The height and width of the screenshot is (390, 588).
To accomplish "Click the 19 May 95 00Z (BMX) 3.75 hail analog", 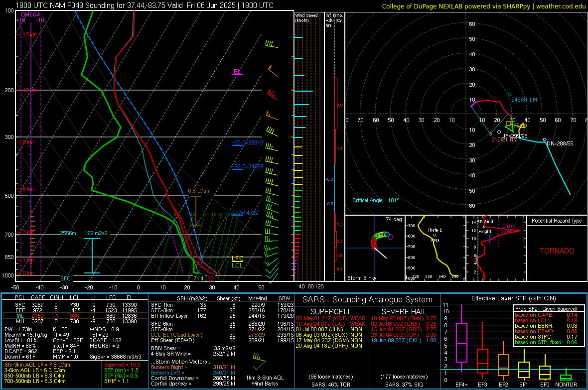I will (404, 318).
